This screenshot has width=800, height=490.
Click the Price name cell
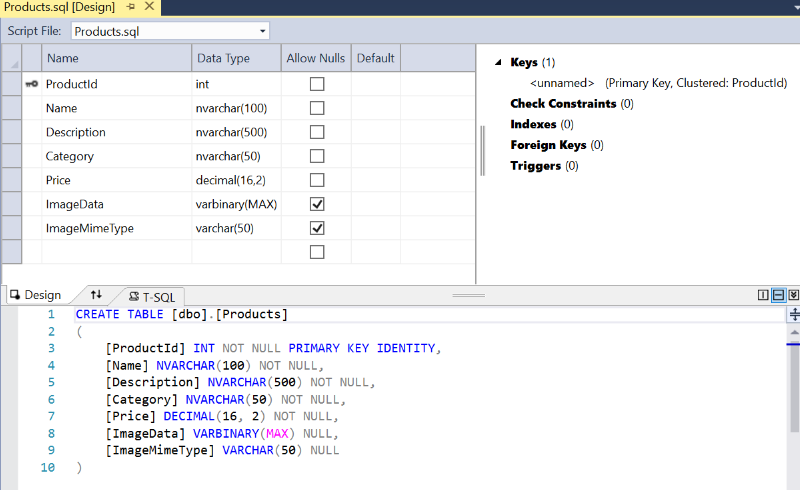click(116, 180)
